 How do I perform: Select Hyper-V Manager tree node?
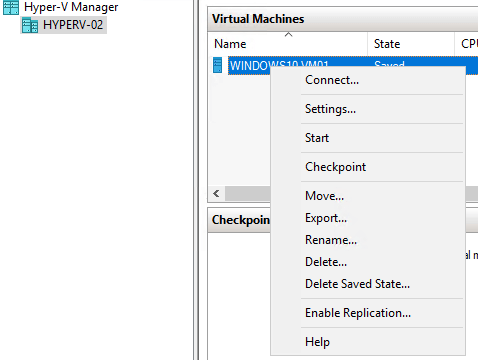(71, 7)
